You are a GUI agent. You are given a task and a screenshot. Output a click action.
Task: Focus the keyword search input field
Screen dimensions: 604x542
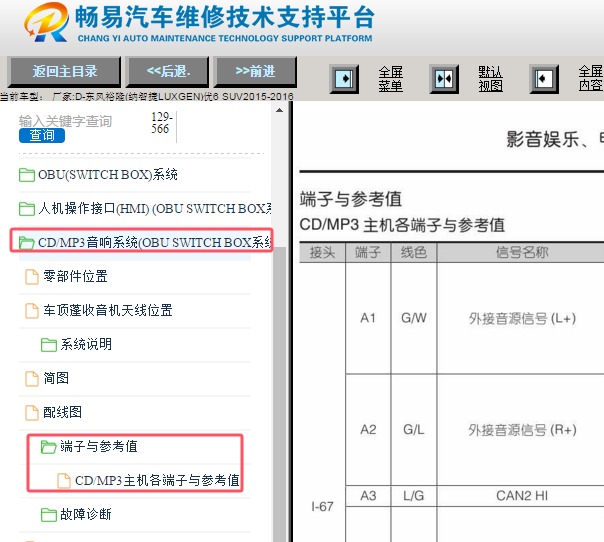tap(81, 121)
